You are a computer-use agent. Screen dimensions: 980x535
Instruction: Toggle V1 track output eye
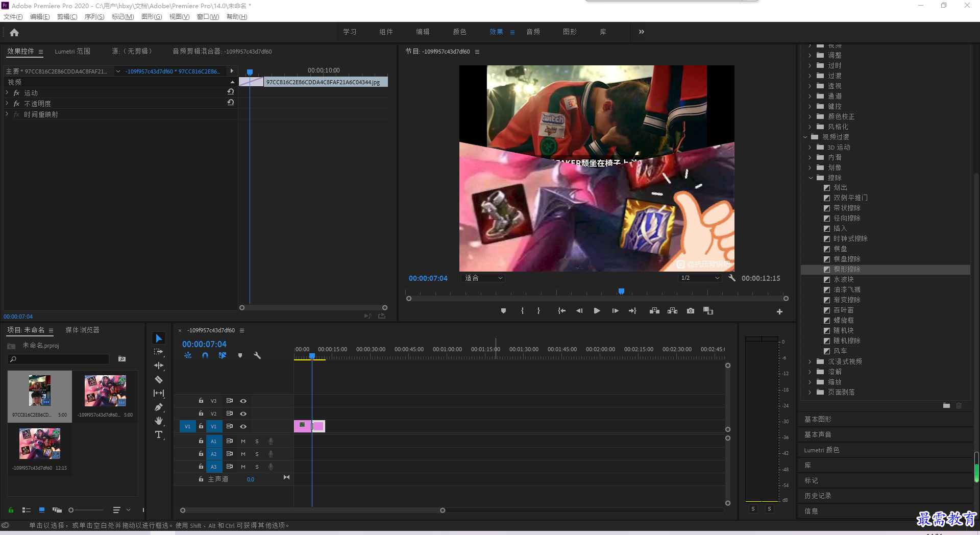coord(243,426)
